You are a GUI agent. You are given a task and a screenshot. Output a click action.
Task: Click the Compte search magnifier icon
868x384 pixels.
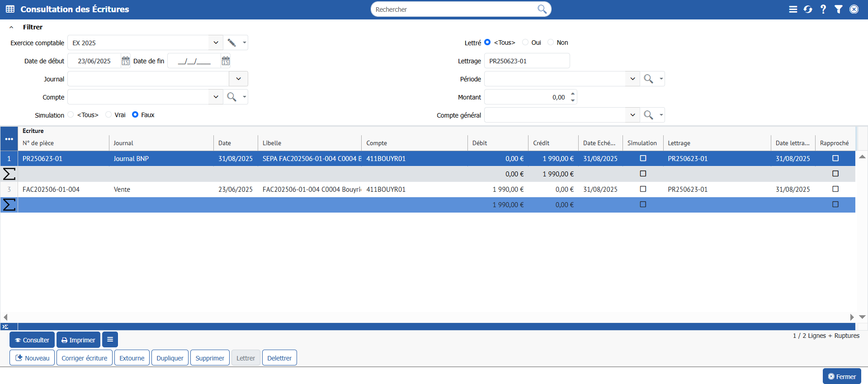click(231, 97)
